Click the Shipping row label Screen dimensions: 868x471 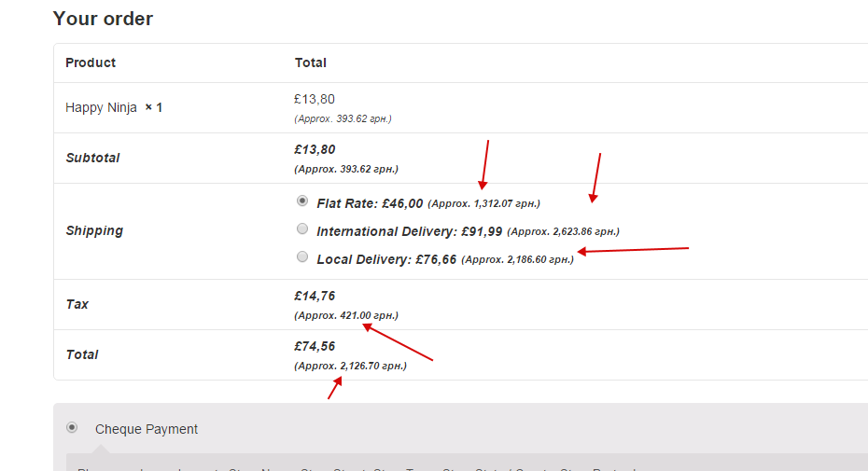pos(94,230)
